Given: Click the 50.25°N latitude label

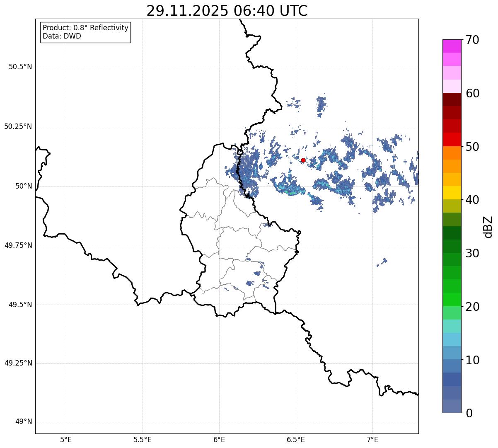Looking at the screenshot, I should click(x=18, y=126).
